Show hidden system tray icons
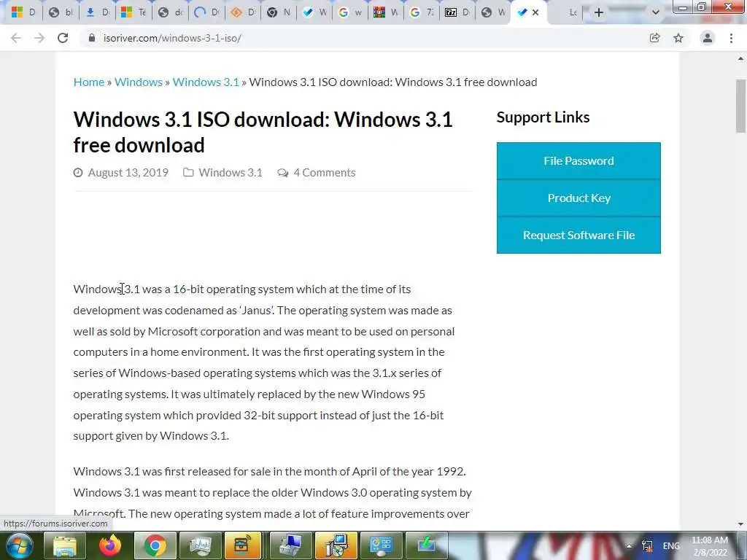The height and width of the screenshot is (560, 747). point(630,545)
